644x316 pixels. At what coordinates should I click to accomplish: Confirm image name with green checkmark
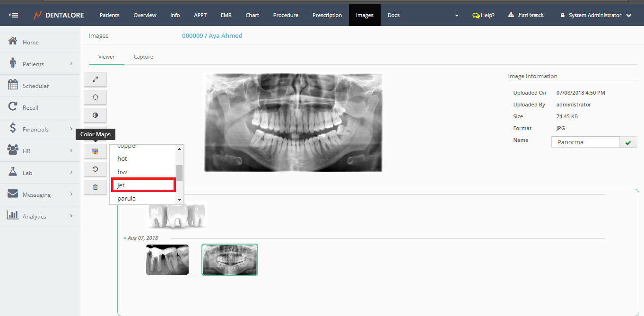coord(628,142)
